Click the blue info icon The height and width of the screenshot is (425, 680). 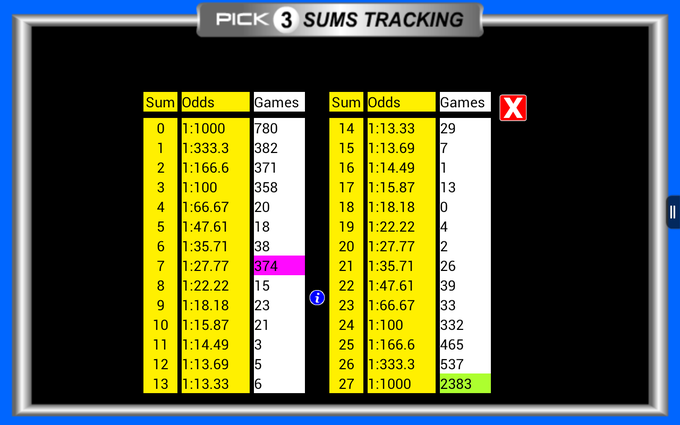(317, 298)
